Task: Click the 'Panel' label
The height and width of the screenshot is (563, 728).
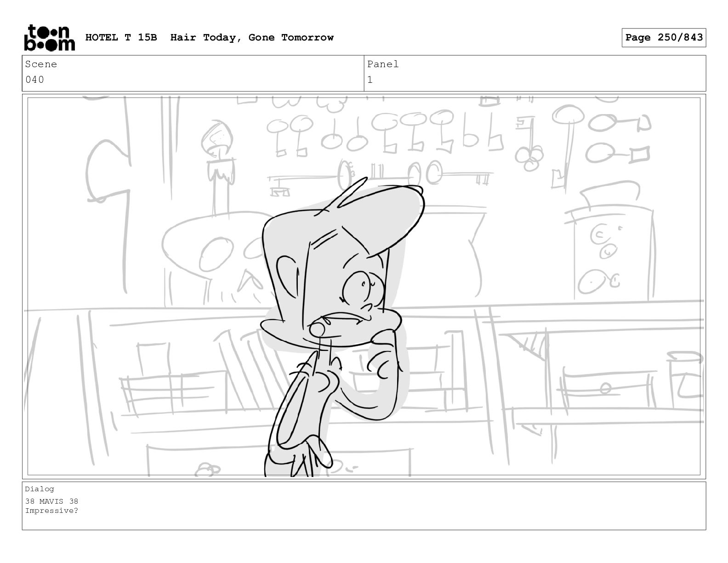Action: tap(383, 64)
